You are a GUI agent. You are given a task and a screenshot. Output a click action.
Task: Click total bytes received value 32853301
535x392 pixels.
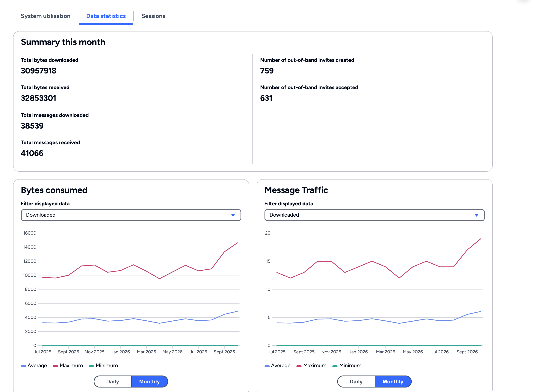(x=38, y=98)
